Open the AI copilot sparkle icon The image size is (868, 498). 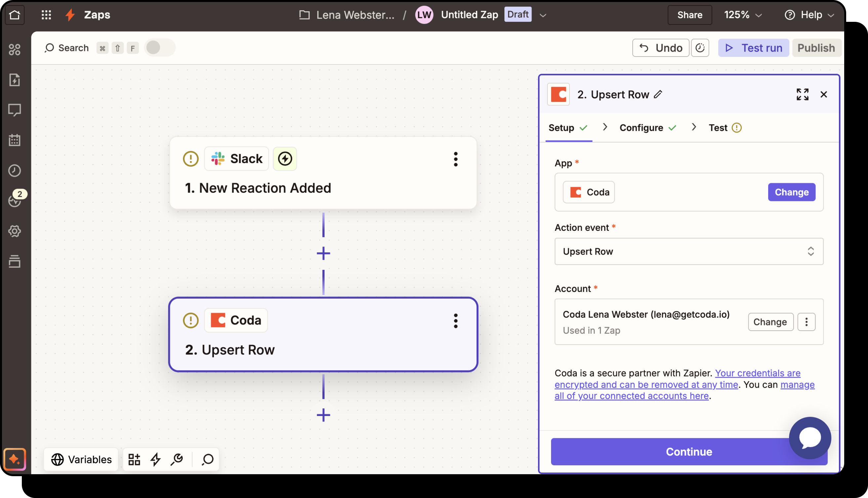[14, 459]
